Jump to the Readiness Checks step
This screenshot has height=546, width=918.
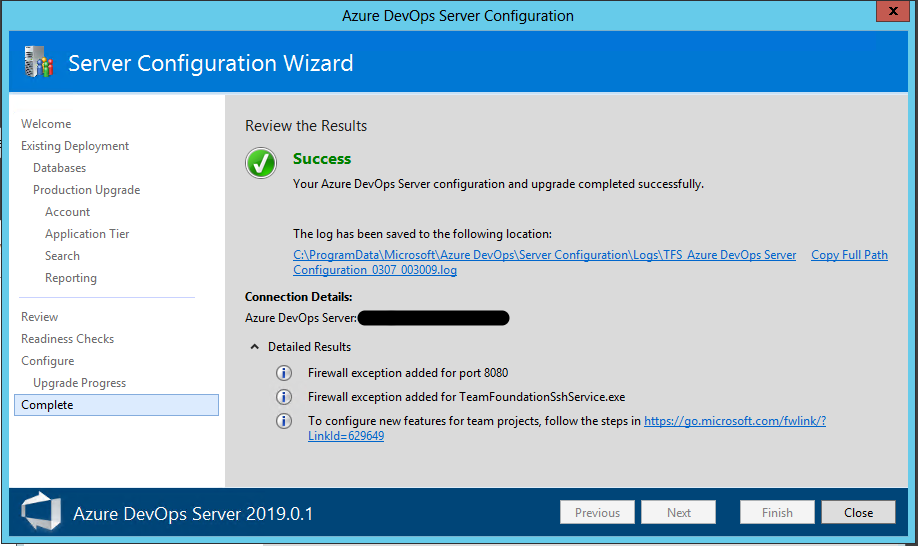67,339
